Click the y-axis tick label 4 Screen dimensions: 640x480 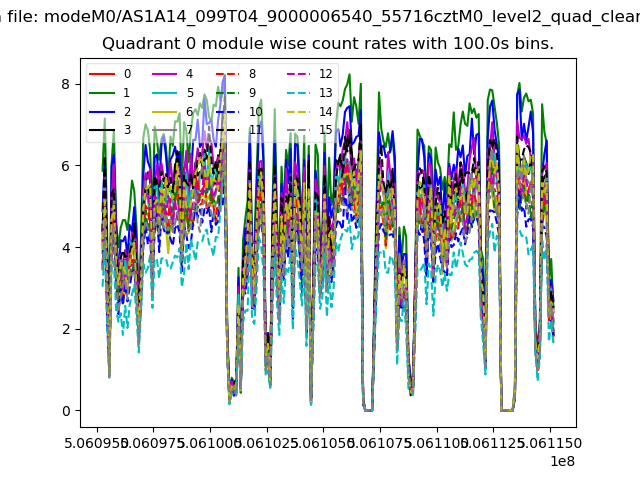pos(67,247)
